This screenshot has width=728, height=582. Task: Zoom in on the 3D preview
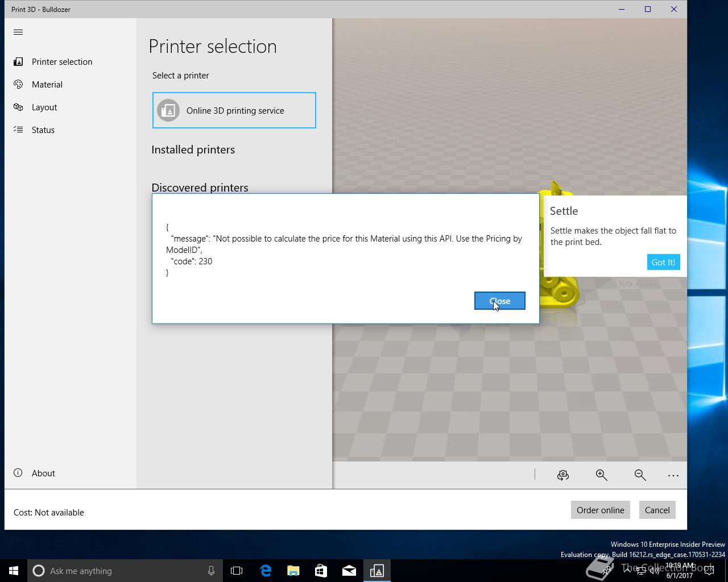(601, 475)
